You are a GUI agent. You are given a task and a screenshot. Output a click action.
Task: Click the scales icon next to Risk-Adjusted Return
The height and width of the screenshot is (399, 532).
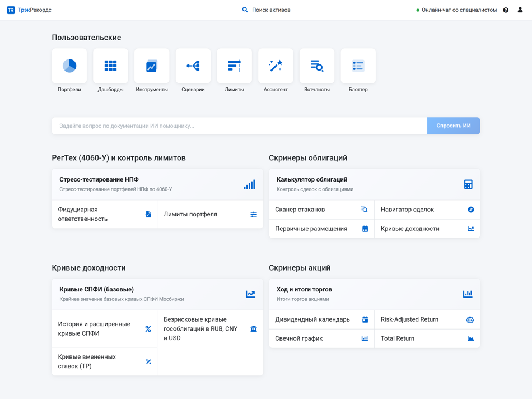click(470, 319)
